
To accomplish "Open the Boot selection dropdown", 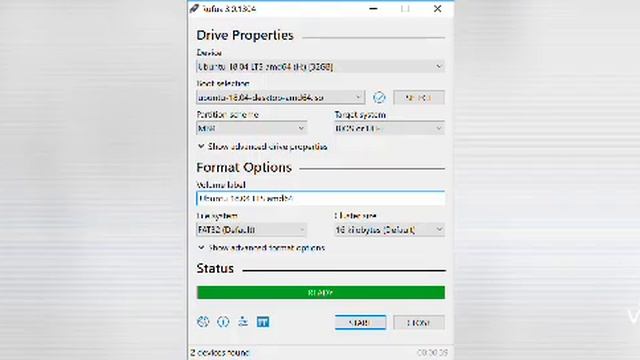I will point(280,98).
